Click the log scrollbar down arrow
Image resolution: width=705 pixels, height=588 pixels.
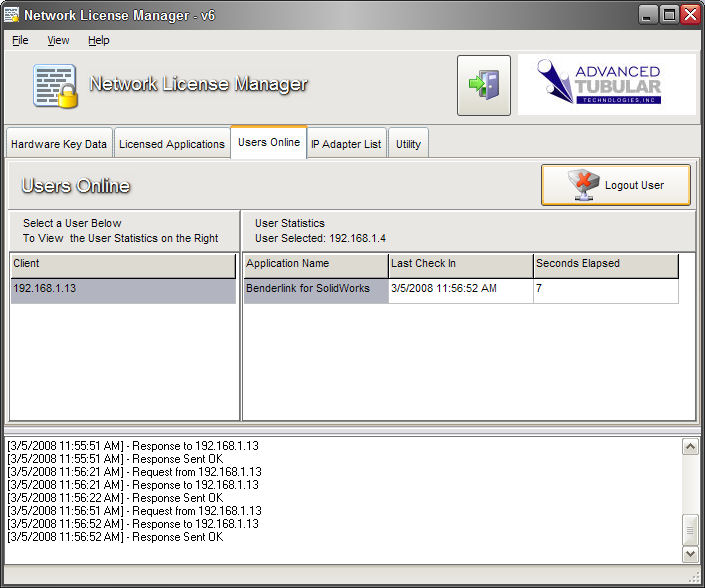click(x=690, y=553)
